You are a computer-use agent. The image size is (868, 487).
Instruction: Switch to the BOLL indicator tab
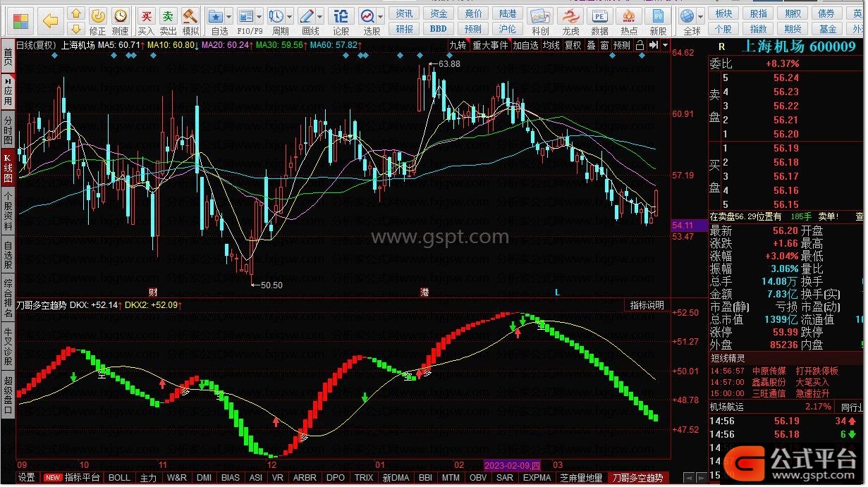119,478
